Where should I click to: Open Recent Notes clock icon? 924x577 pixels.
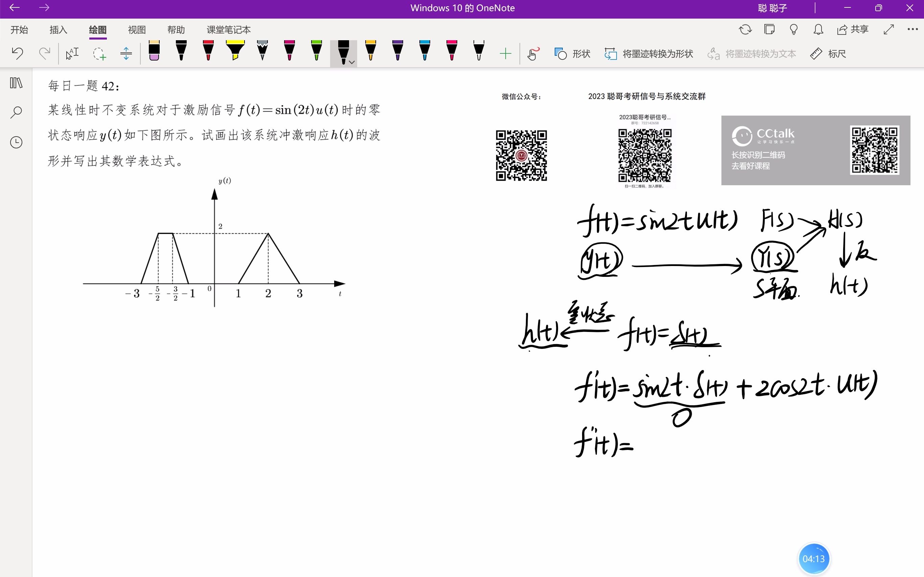click(x=16, y=142)
